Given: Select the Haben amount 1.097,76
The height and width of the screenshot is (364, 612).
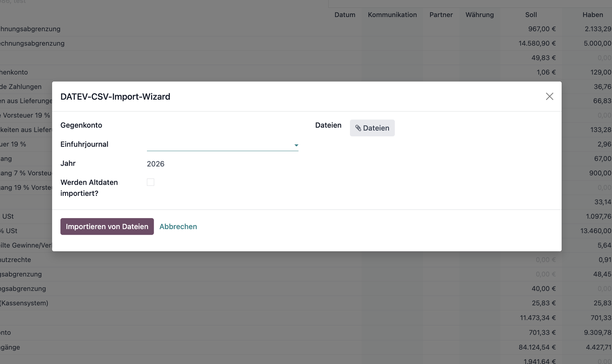Looking at the screenshot, I should [599, 216].
